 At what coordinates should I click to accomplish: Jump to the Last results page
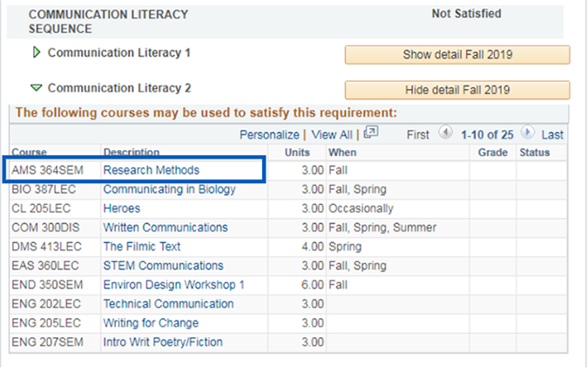552,135
